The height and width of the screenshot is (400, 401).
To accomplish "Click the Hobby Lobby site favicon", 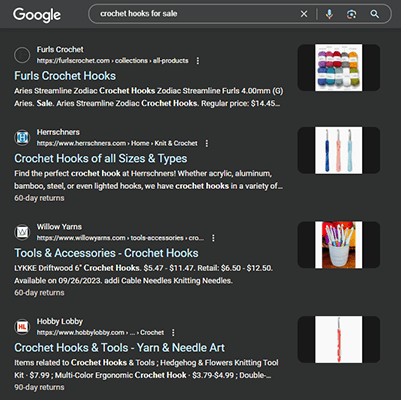I will tap(22, 327).
